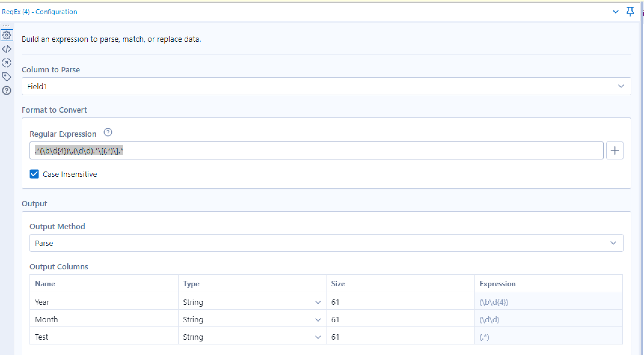The width and height of the screenshot is (644, 355).
Task: Open the Configuration gear tab in the sidebar
Action: 7,35
